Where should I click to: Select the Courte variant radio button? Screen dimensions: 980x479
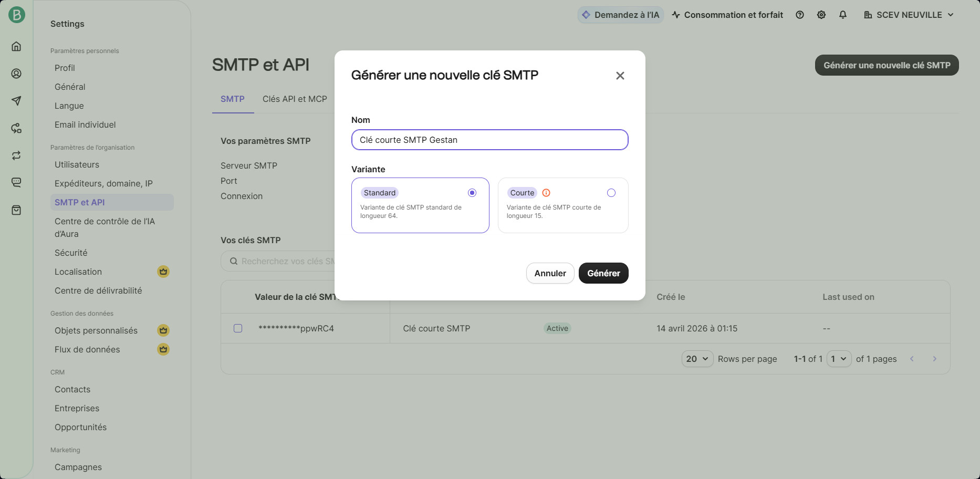pos(611,193)
